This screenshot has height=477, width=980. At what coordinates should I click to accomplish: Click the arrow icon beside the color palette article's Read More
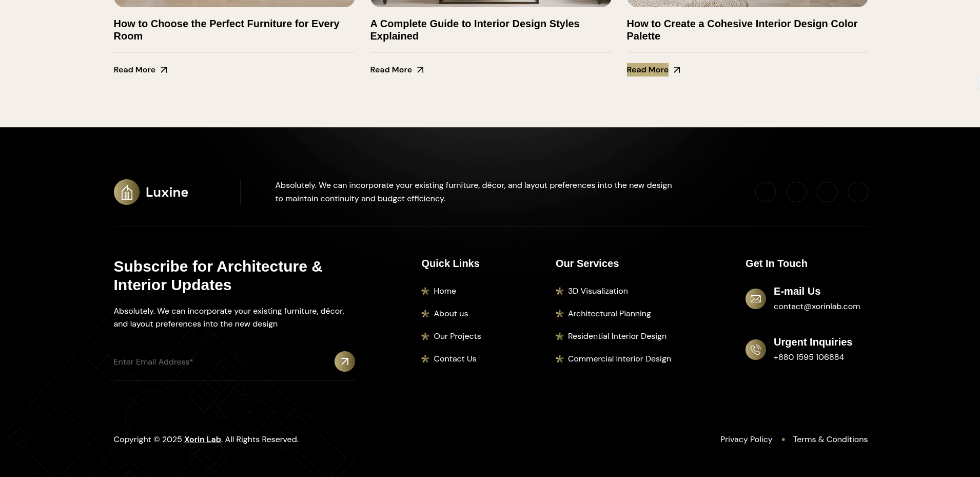pyautogui.click(x=677, y=70)
